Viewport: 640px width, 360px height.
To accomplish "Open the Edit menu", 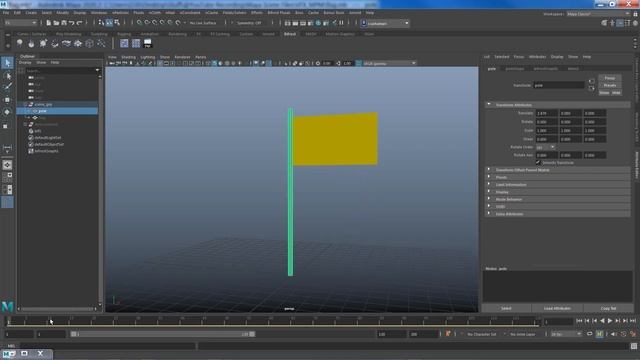I will click(x=17, y=13).
